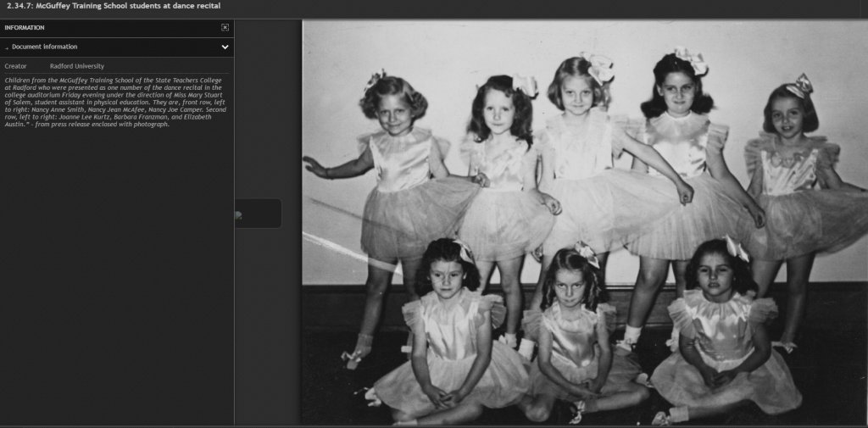The width and height of the screenshot is (868, 428).
Task: Click the Document information section heading
Action: tap(44, 47)
